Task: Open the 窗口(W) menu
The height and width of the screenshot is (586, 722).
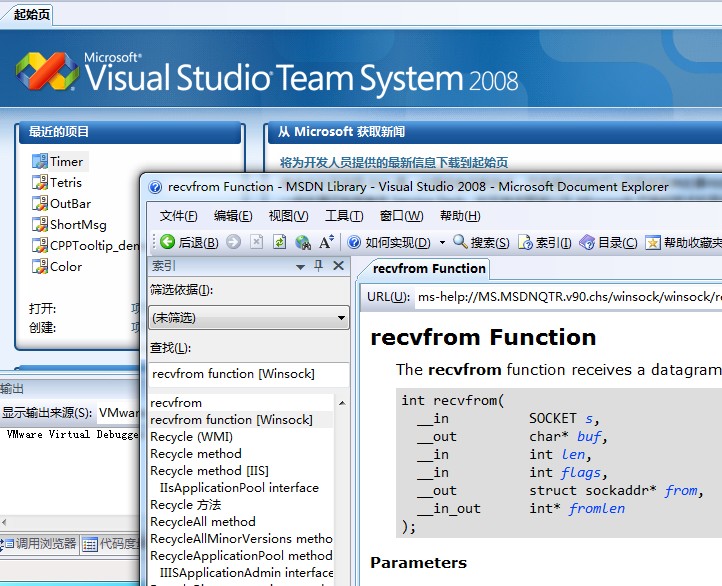Action: tap(401, 216)
